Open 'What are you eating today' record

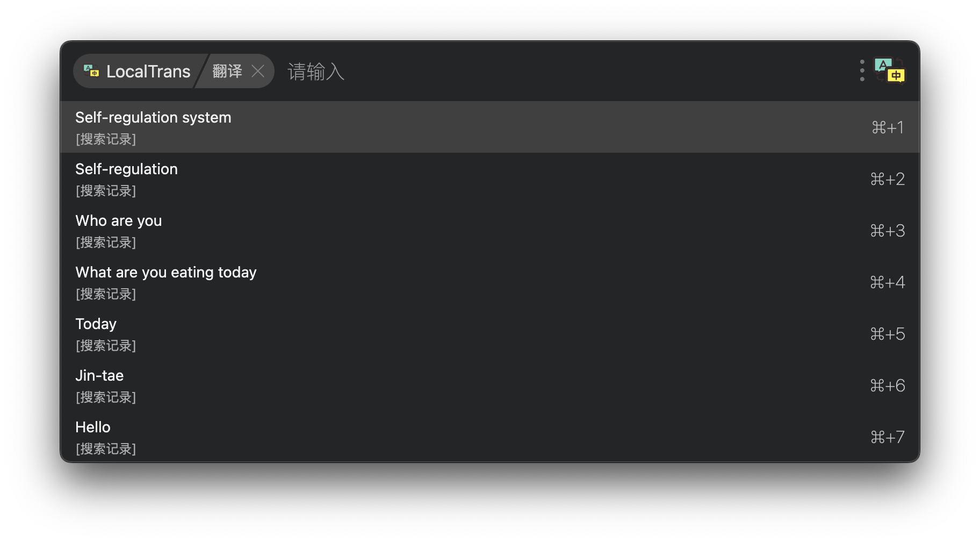tap(490, 282)
